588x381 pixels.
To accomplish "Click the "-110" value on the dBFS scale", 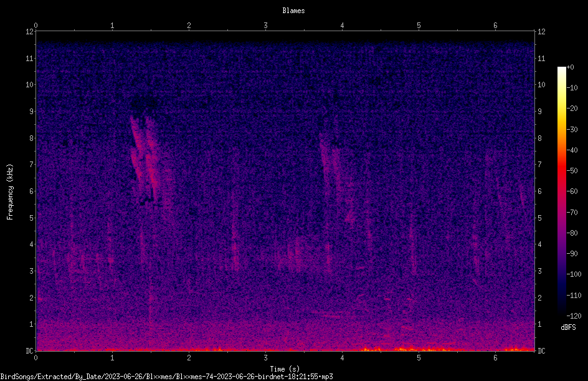I will click(574, 296).
